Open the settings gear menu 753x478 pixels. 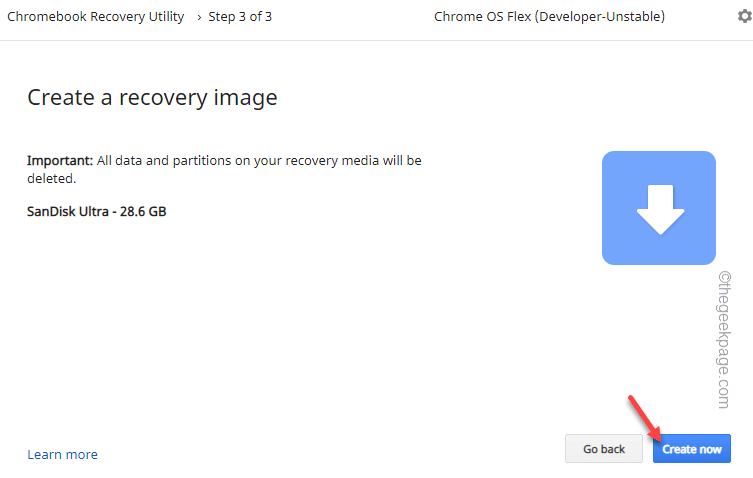(x=745, y=16)
